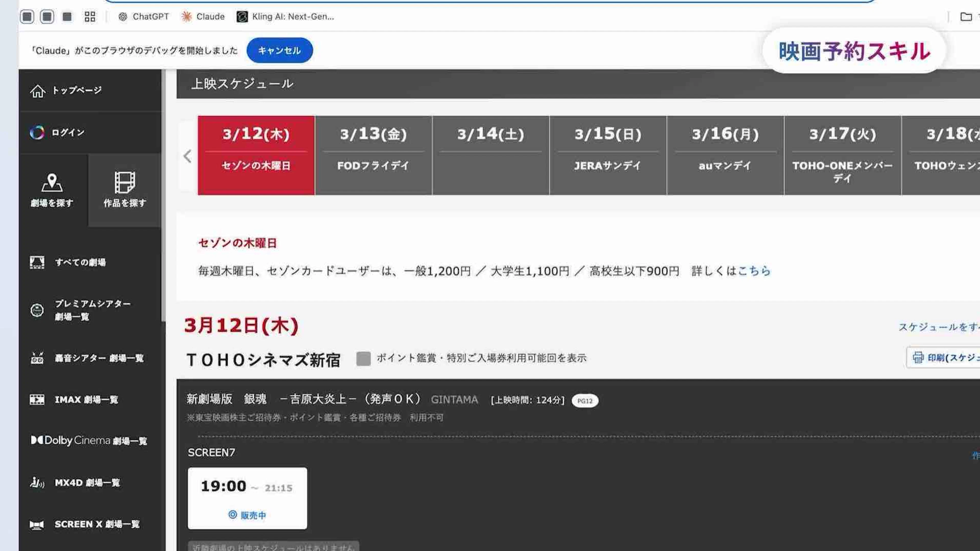Click the blue キャンセル button

pyautogui.click(x=279, y=50)
